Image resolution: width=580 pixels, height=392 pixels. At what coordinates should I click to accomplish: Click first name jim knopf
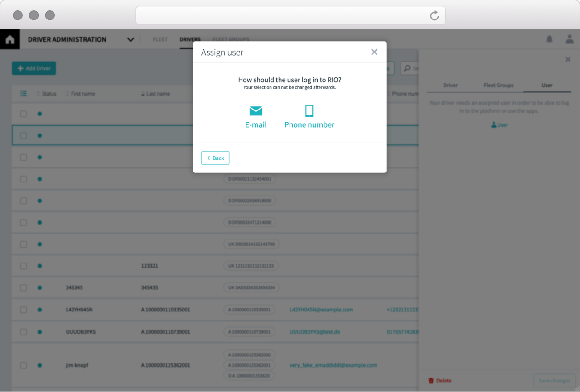[77, 365]
